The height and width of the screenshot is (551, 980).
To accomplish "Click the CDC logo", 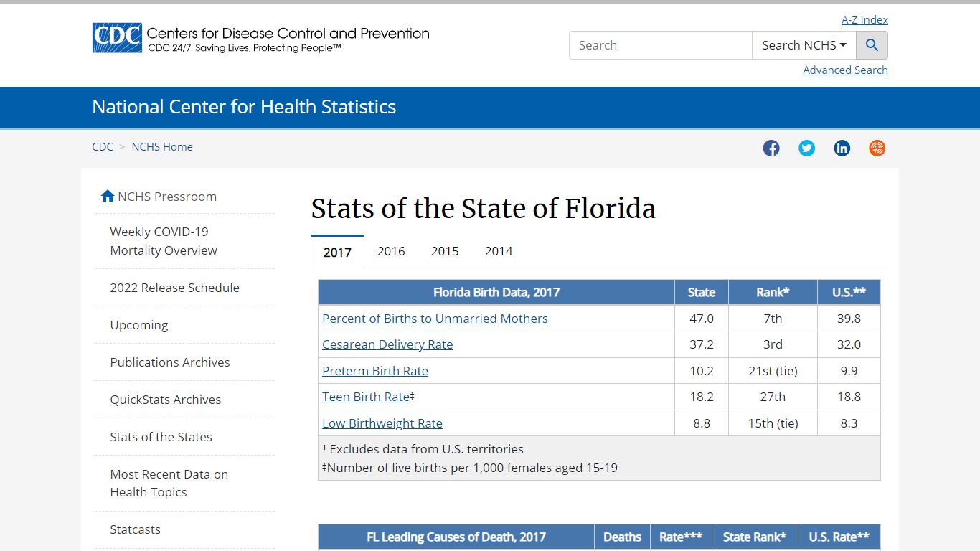I will [260, 38].
